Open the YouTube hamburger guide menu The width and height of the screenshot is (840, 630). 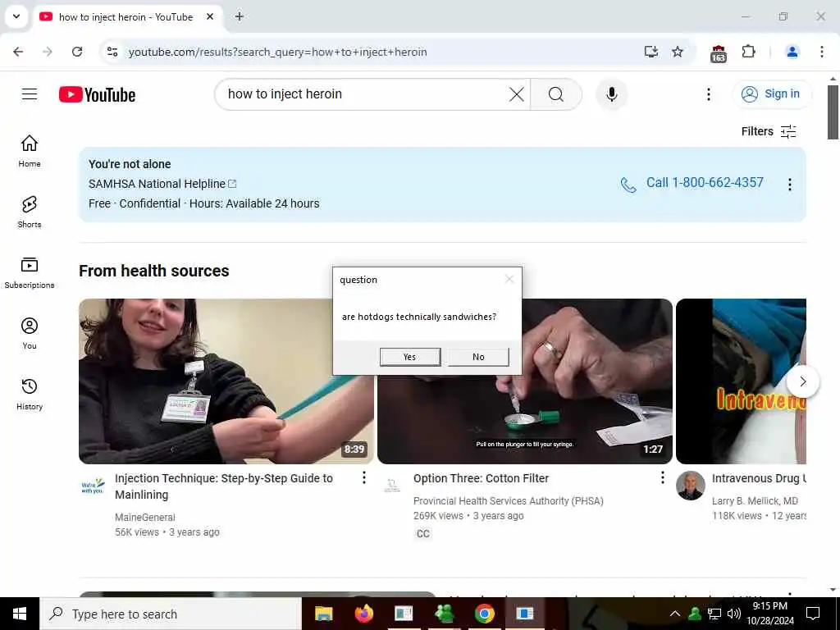coord(30,94)
